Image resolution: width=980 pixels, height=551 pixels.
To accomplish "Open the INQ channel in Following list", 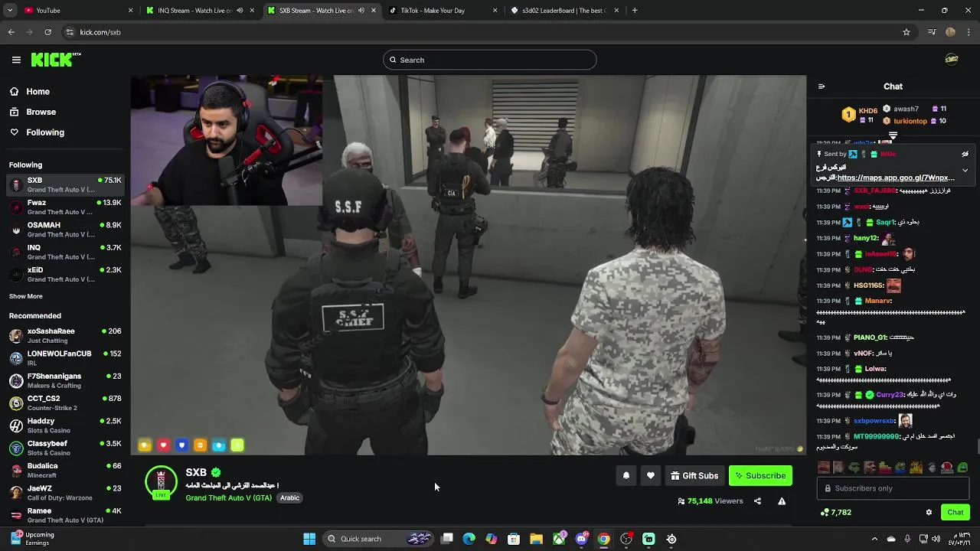I will [x=64, y=252].
